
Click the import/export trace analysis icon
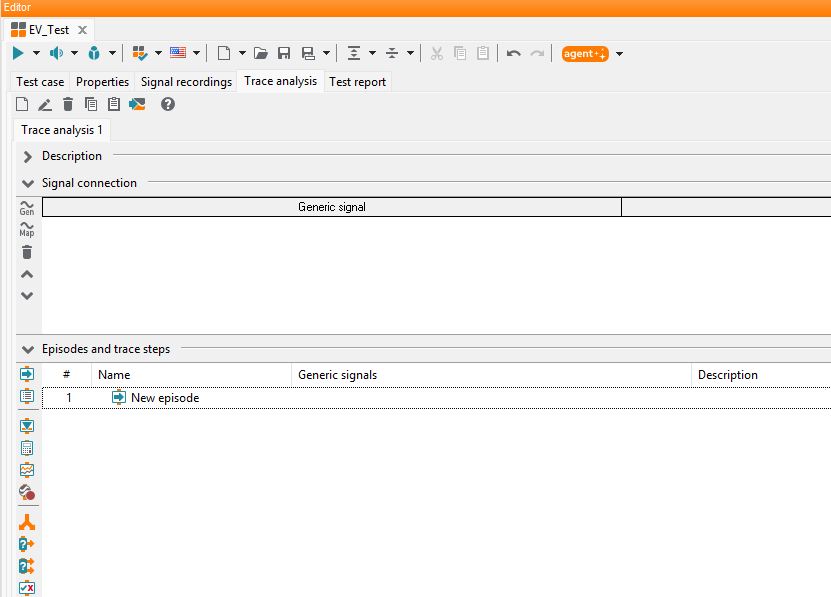point(137,104)
